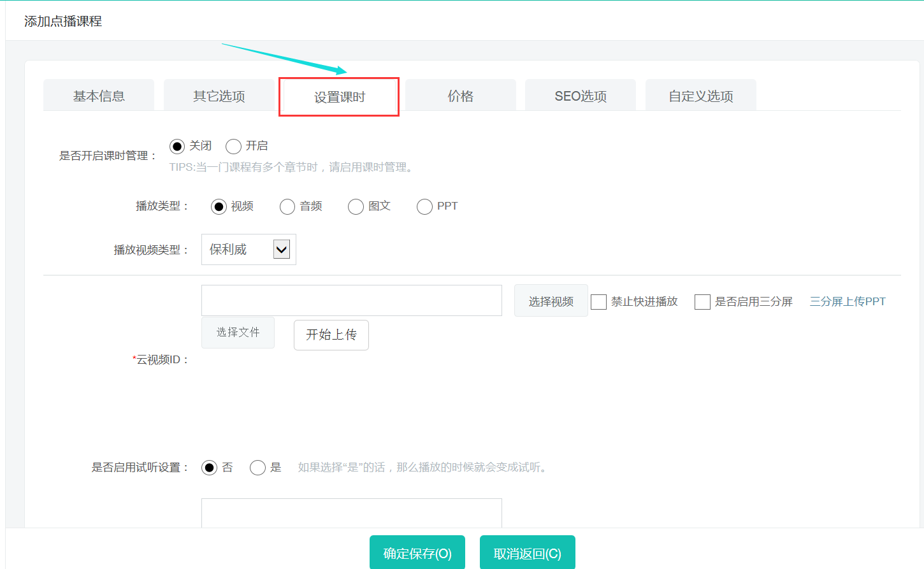Switch to 自定义选项 tab

700,96
